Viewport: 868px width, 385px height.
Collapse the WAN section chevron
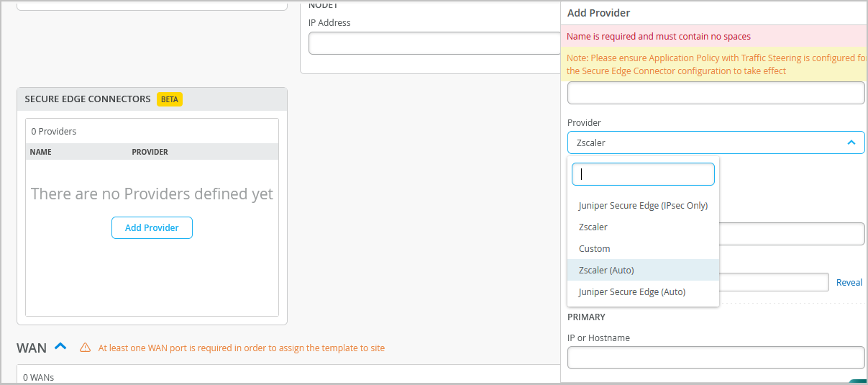click(x=60, y=347)
